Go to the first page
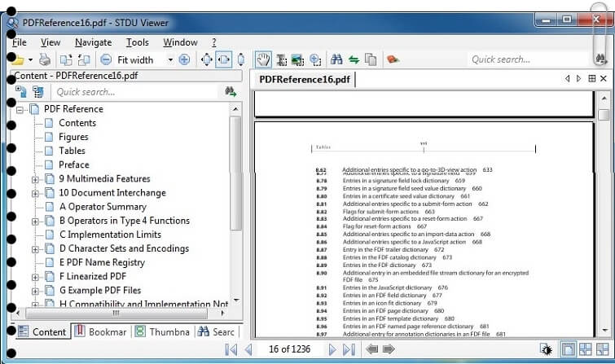615x364 pixels. click(231, 349)
